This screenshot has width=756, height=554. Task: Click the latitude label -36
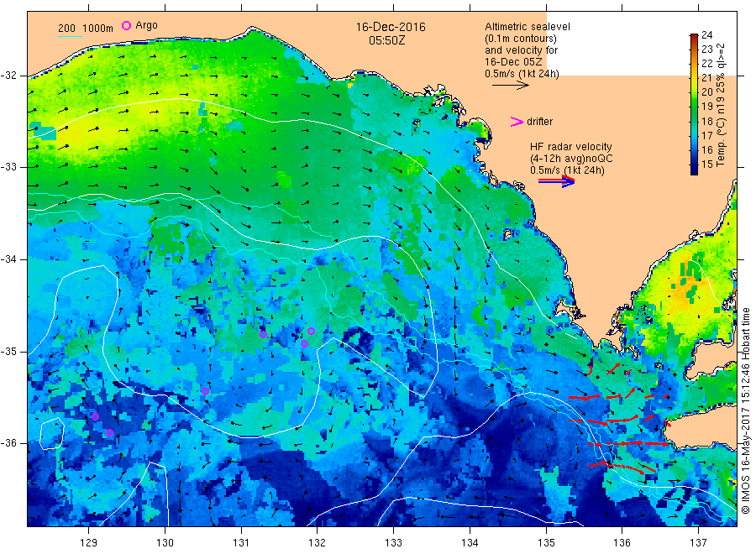click(11, 443)
